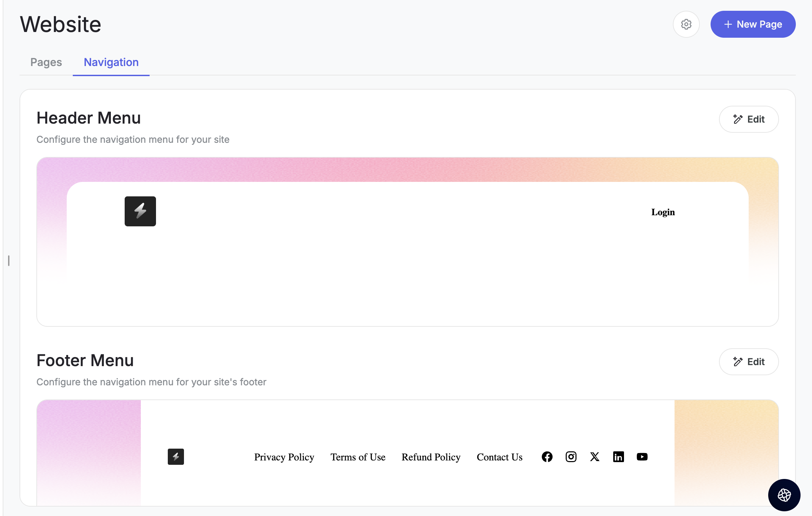
Task: Edit the Header Menu
Action: [x=749, y=119]
